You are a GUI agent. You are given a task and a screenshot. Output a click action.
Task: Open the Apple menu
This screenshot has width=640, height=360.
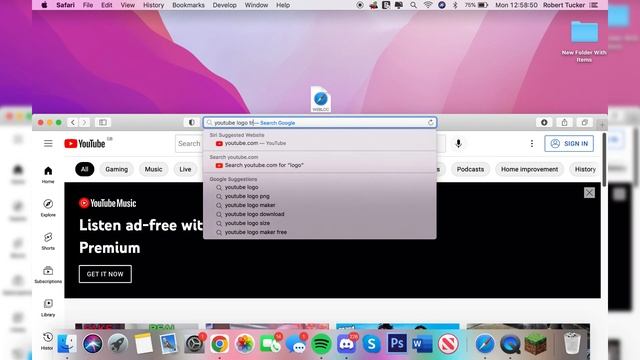[x=44, y=5]
